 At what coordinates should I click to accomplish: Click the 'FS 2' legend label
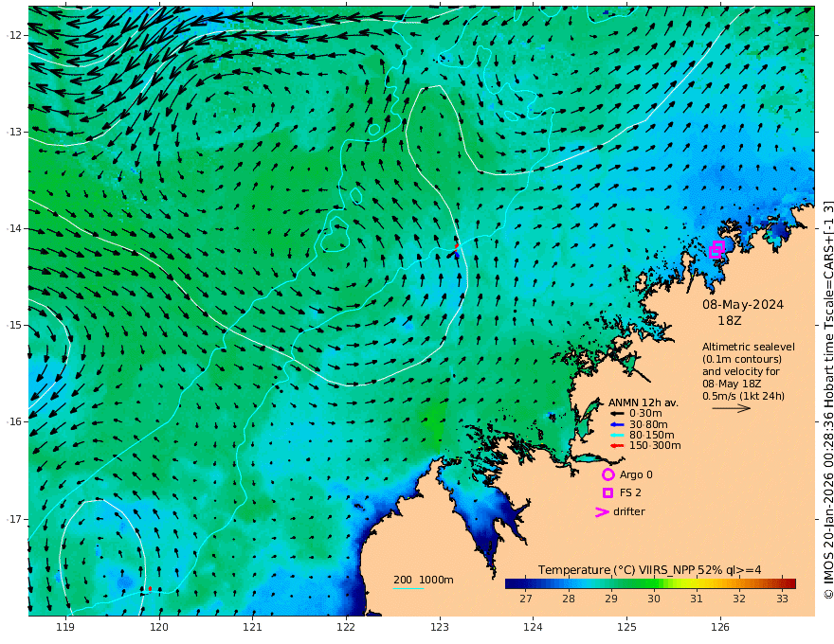[x=630, y=492]
